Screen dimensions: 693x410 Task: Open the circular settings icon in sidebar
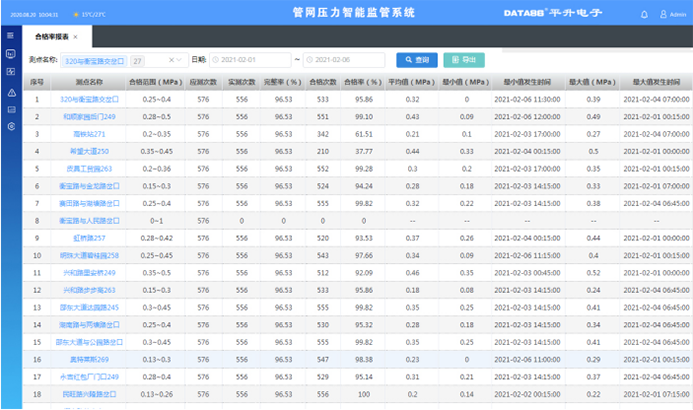(x=11, y=126)
